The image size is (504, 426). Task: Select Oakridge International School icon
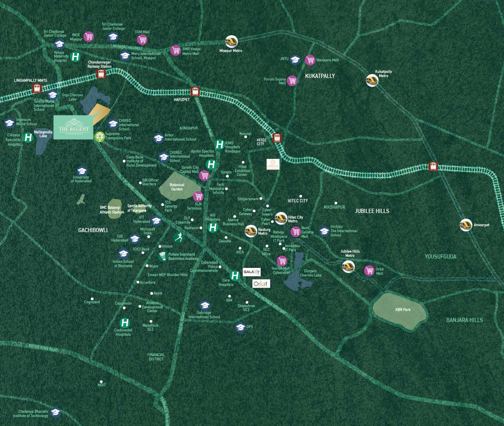point(205,305)
